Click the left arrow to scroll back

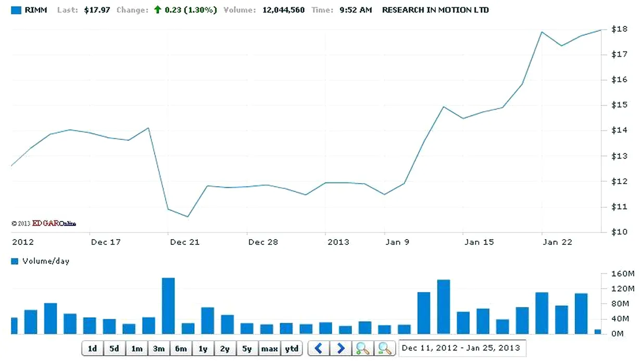319,348
